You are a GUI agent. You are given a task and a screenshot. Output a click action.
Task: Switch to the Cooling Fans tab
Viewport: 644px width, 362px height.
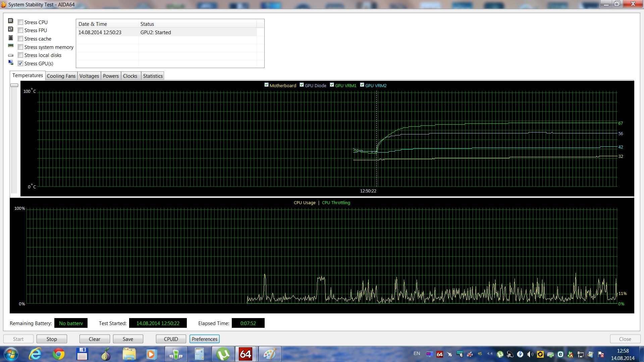point(61,76)
